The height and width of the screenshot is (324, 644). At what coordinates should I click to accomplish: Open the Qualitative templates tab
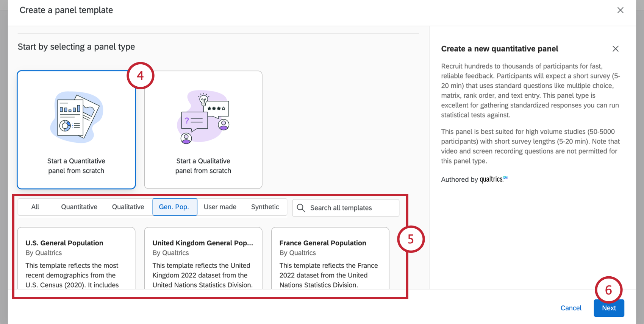[x=128, y=207]
